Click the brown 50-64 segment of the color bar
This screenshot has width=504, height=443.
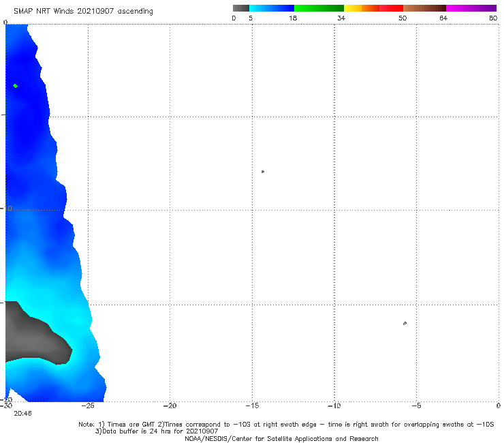[x=424, y=8]
